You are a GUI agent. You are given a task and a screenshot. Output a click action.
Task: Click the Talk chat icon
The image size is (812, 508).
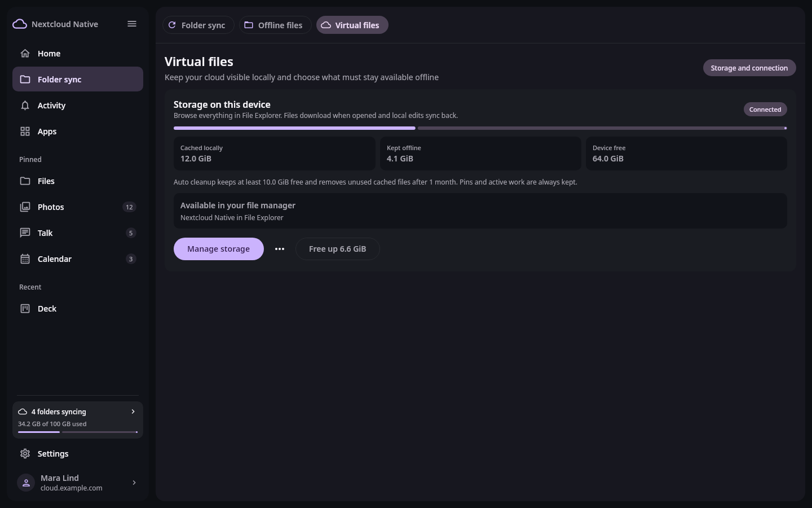pos(25,233)
